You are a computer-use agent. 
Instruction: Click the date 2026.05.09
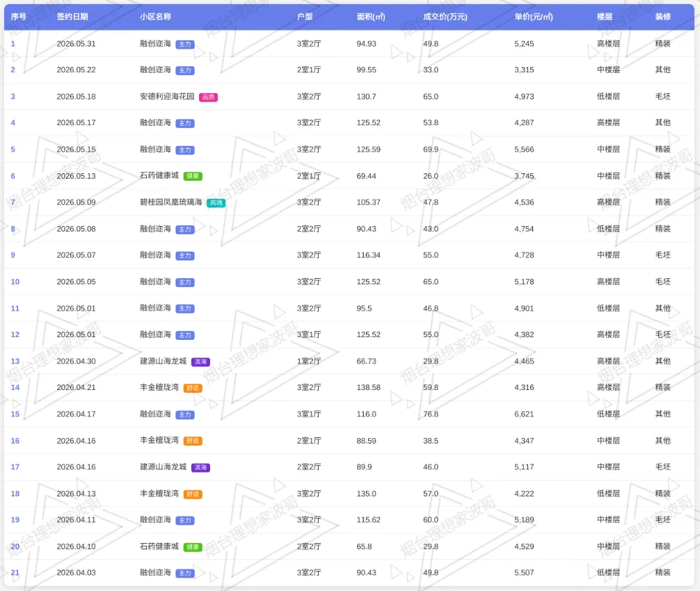[x=77, y=202]
